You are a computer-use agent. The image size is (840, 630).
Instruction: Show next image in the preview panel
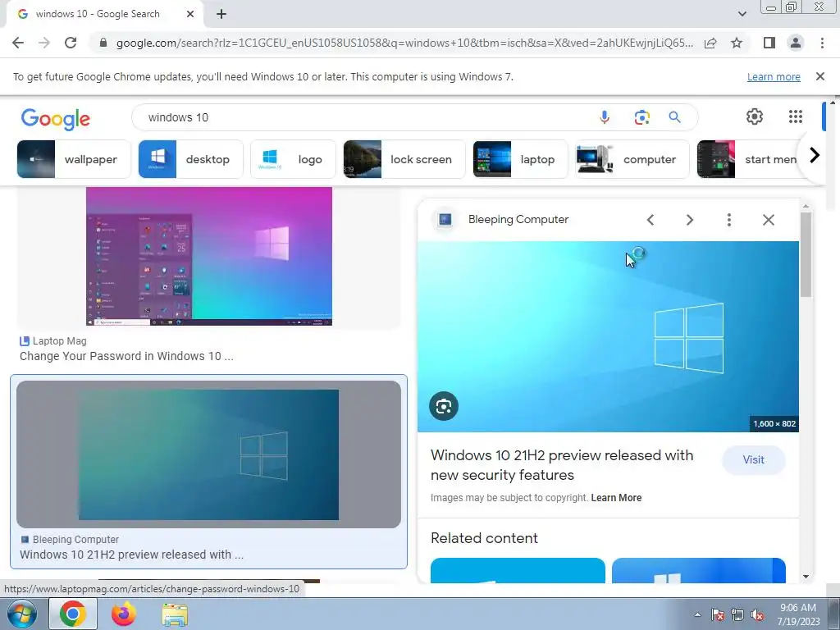pos(689,220)
